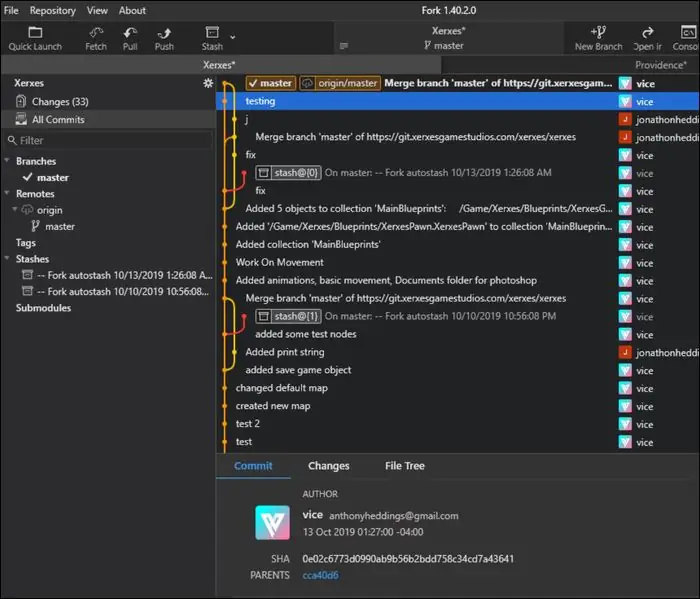The image size is (700, 599).
Task: Click the author email anthonyheddings@gmail.com
Action: point(393,516)
